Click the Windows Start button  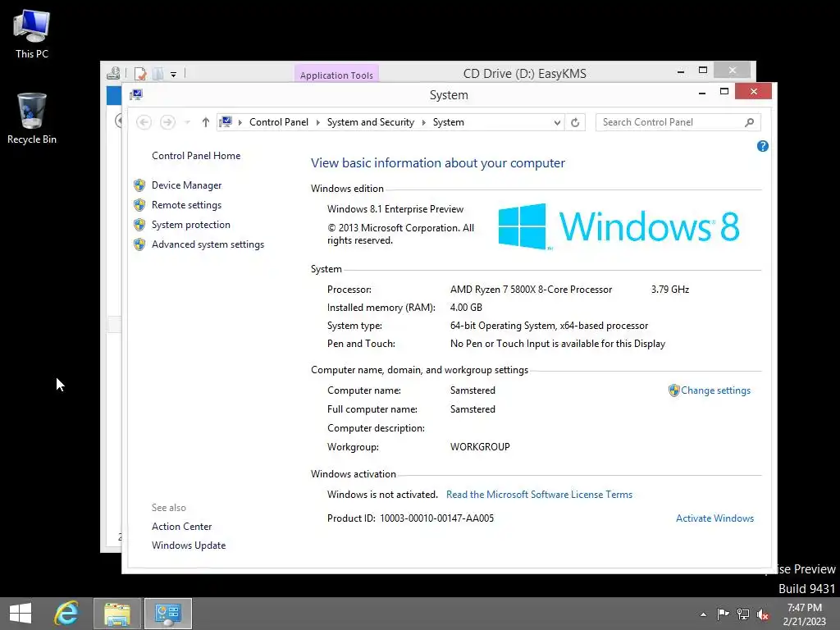(21, 614)
